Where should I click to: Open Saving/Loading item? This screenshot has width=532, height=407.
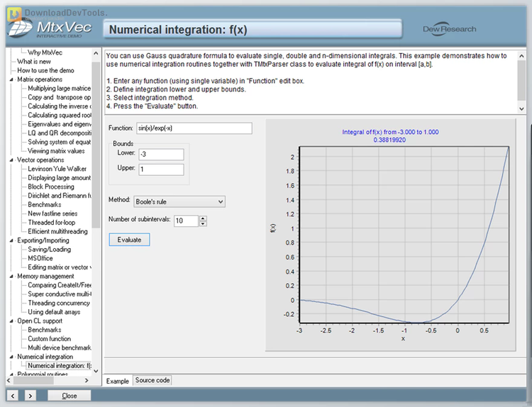point(49,250)
